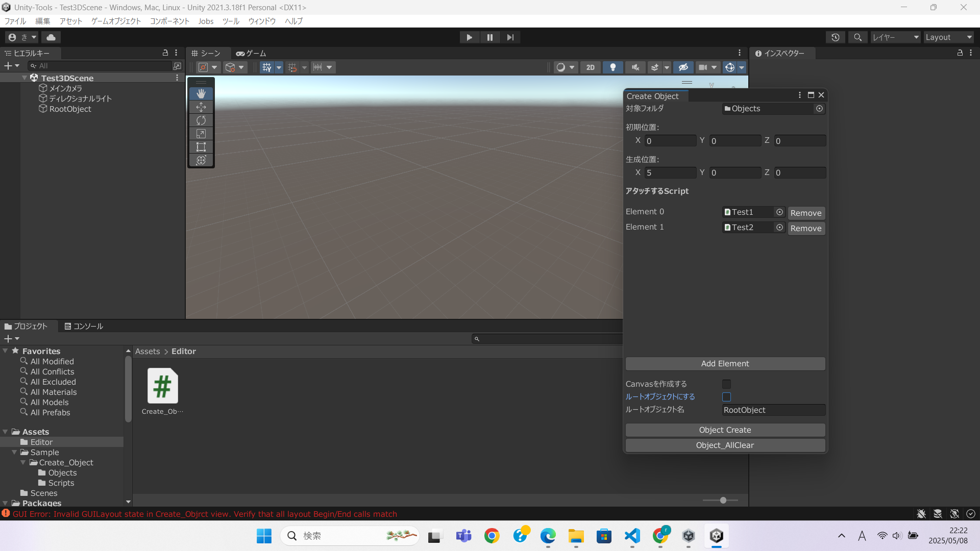Select the Scale tool in scene toolbar
Image resolution: width=980 pixels, height=551 pixels.
pos(201,134)
